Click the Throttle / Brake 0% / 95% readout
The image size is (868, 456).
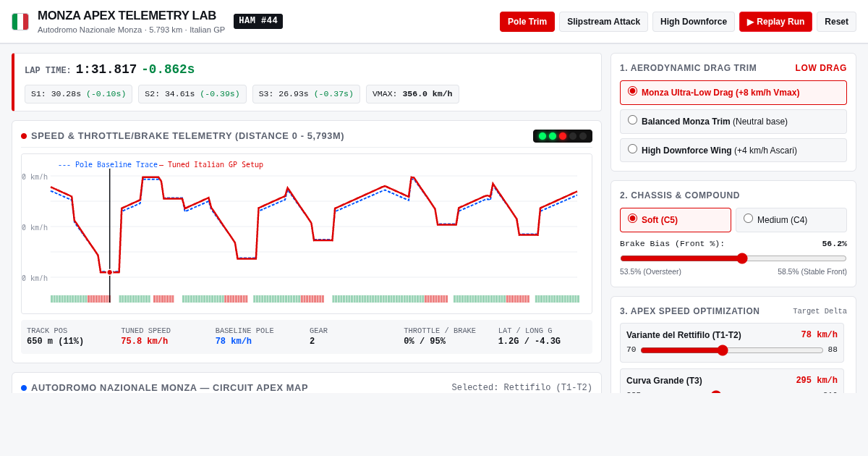[425, 342]
